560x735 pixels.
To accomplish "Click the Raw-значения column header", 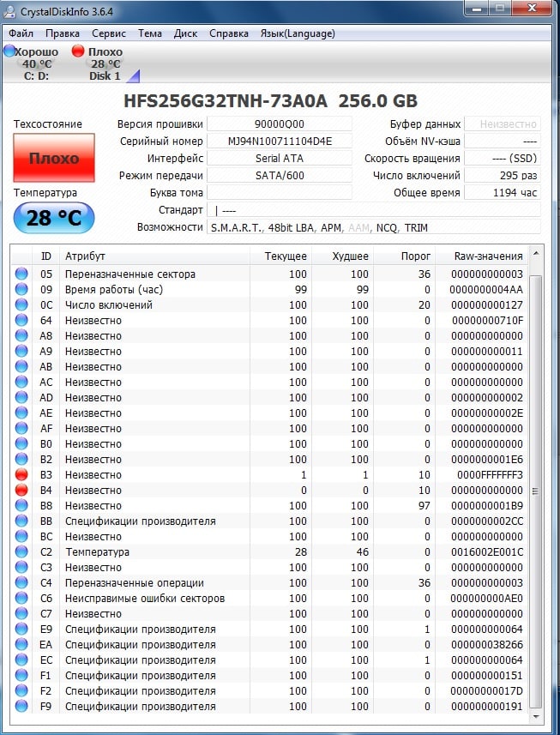I will [x=482, y=256].
